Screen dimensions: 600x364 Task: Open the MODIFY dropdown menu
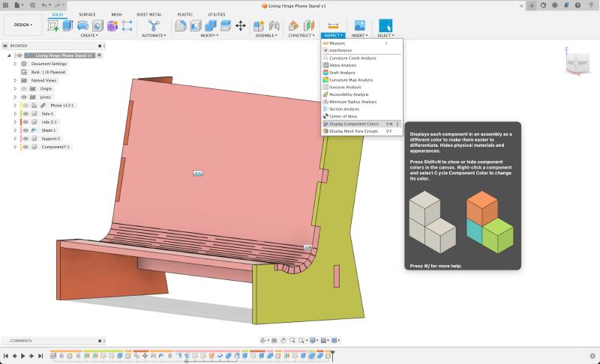pyautogui.click(x=209, y=35)
